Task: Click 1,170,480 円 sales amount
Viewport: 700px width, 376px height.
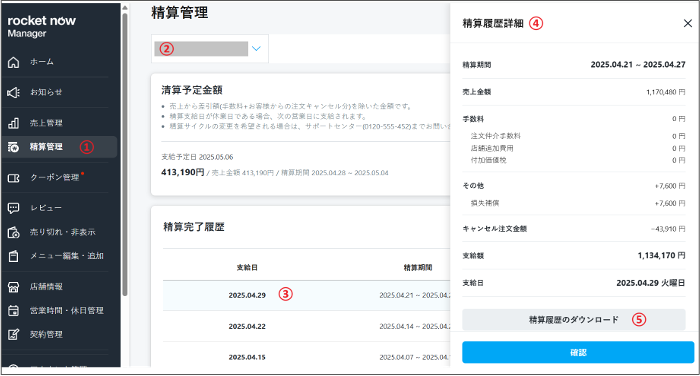Action: point(666,92)
